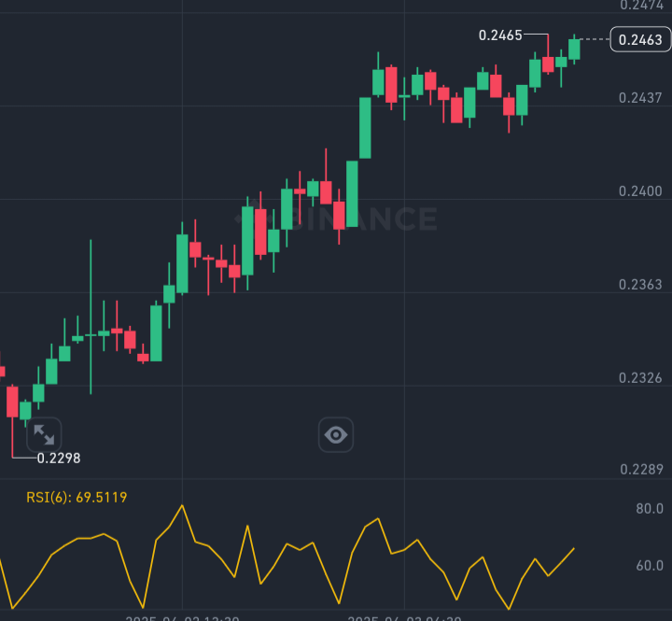Select the RSI(6): 69.5119 indicator label
The width and height of the screenshot is (672, 621).
pyautogui.click(x=77, y=497)
